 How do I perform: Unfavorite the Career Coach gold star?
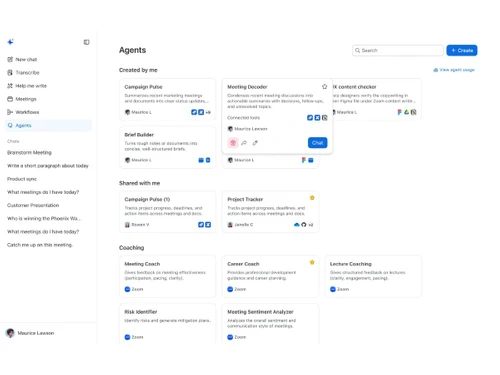pos(312,262)
